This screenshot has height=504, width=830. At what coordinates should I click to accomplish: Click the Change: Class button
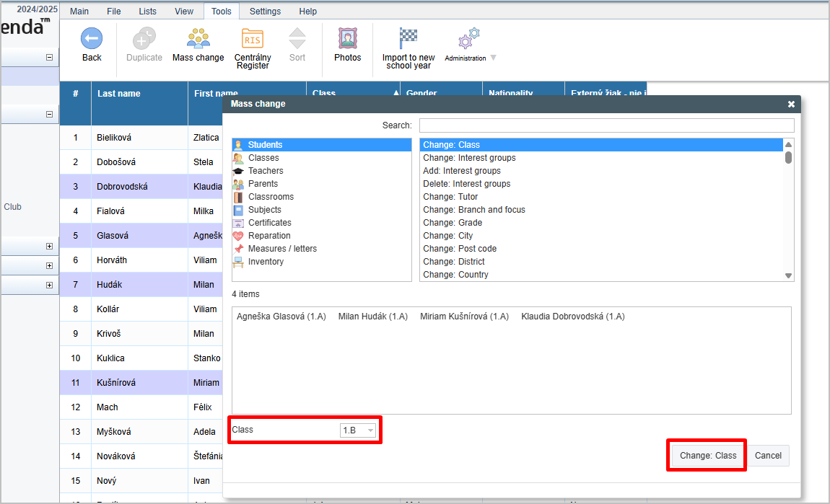tap(708, 456)
